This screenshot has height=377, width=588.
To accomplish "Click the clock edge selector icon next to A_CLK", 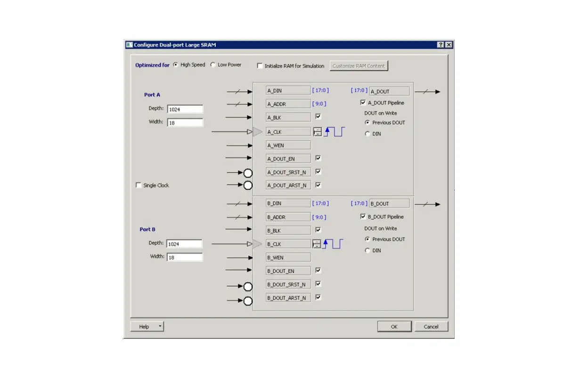I will [x=317, y=131].
